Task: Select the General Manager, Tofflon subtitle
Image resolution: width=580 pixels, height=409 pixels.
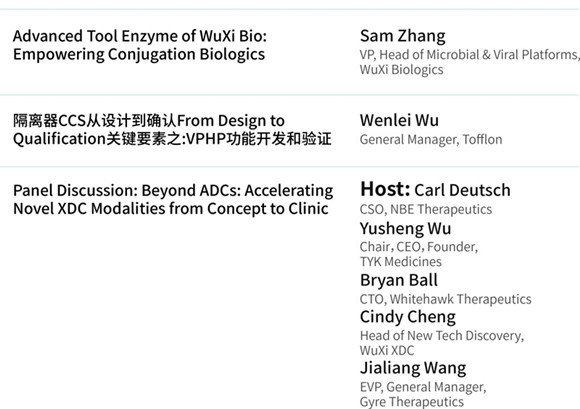Action: pos(431,139)
